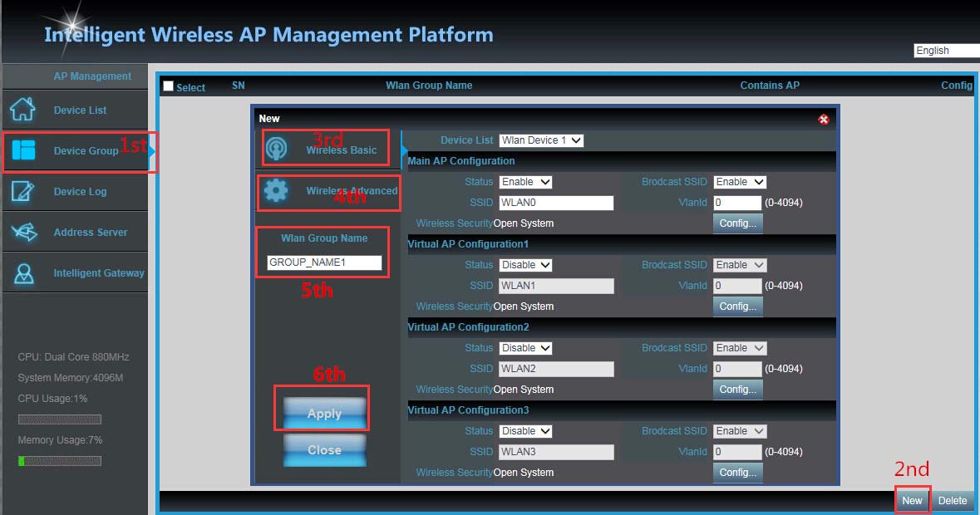Open the Device List dropdown in dialog

(x=541, y=140)
